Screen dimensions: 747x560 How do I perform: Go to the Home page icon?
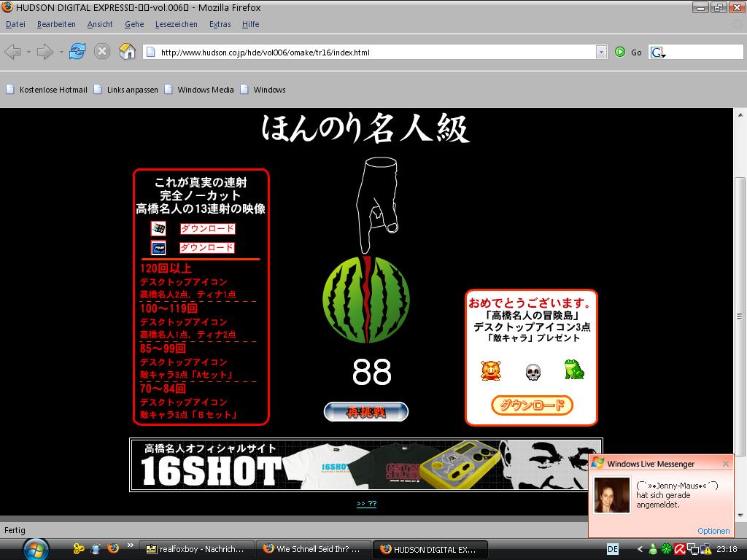point(127,51)
